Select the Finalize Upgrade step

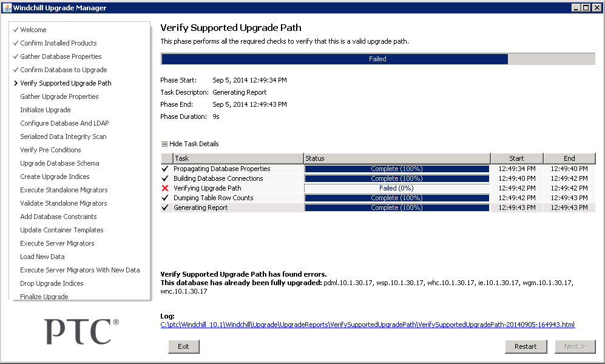click(44, 297)
